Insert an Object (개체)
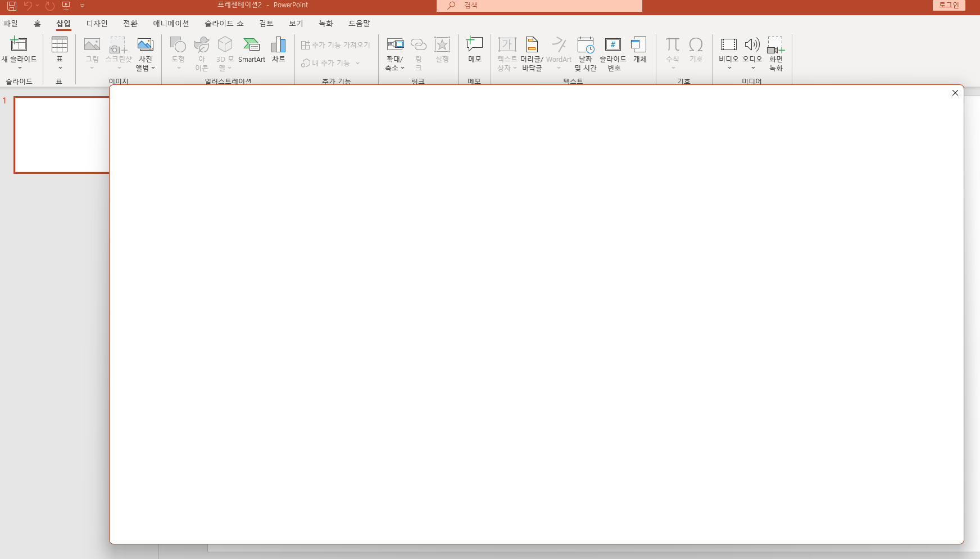 coord(639,50)
